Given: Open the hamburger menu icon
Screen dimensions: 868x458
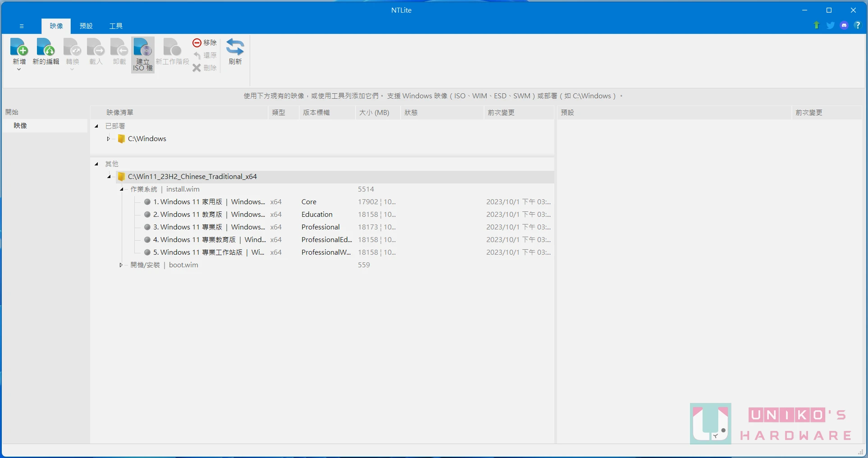Looking at the screenshot, I should click(22, 26).
